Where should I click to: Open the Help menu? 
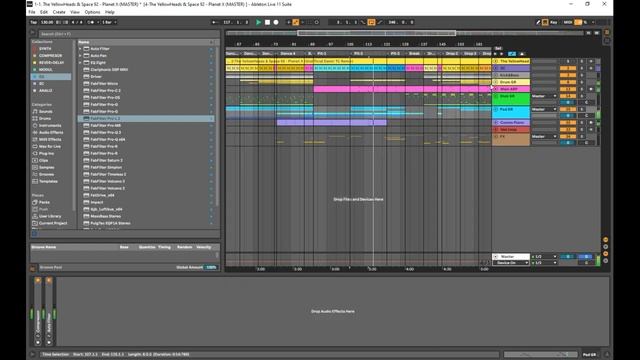tap(109, 12)
